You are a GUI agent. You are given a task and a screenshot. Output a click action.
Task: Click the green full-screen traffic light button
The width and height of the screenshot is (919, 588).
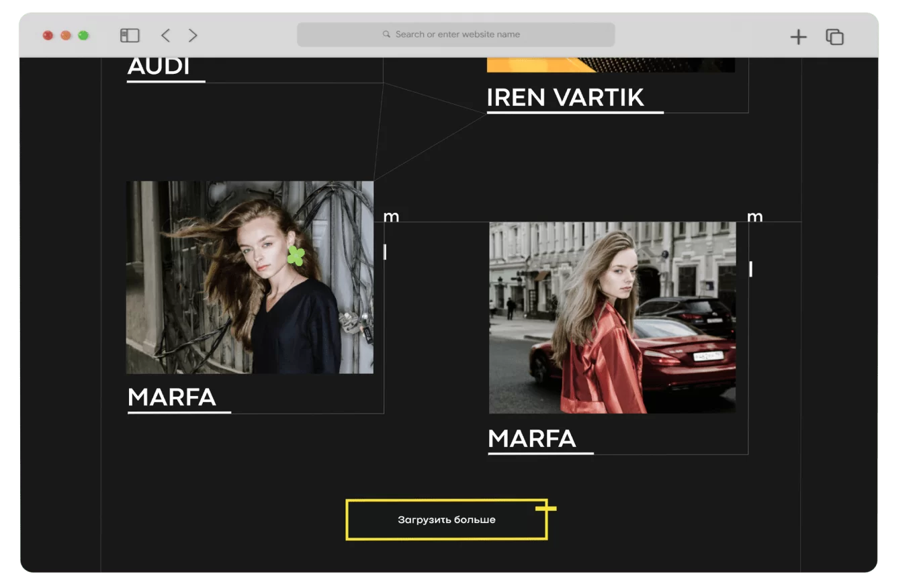pos(83,35)
